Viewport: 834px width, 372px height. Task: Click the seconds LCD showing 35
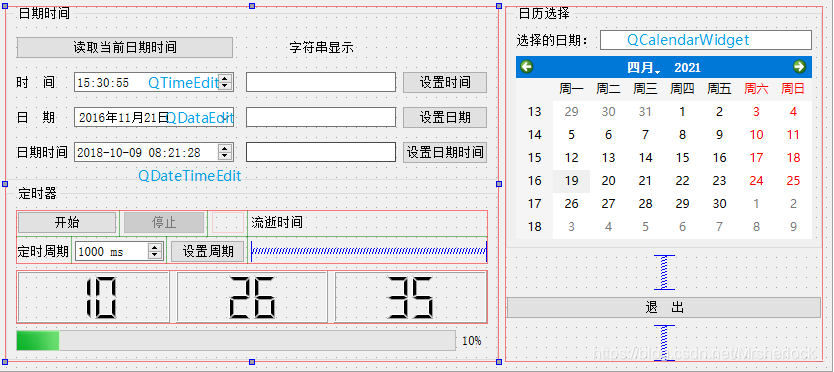410,297
